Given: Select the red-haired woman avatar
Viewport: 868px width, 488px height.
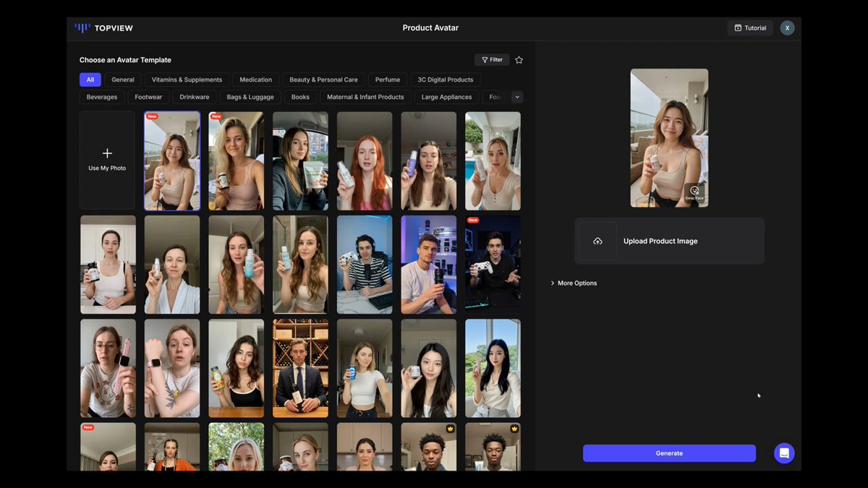Looking at the screenshot, I should click(365, 160).
